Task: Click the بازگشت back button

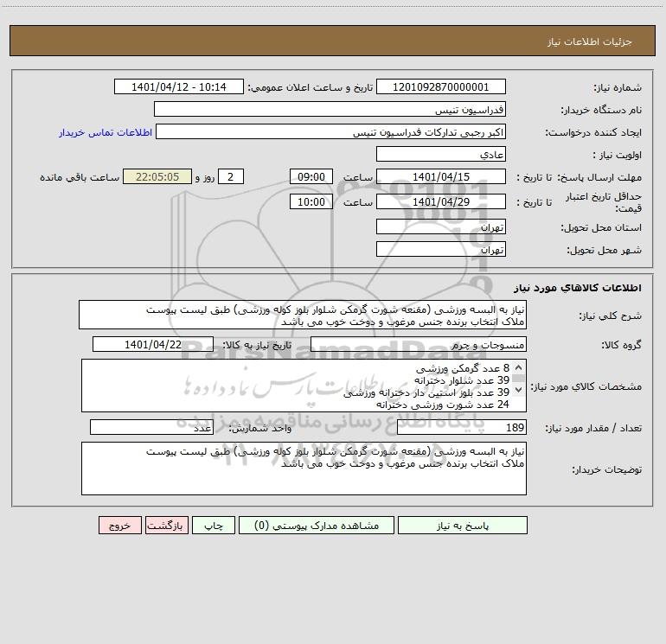Action: [166, 525]
